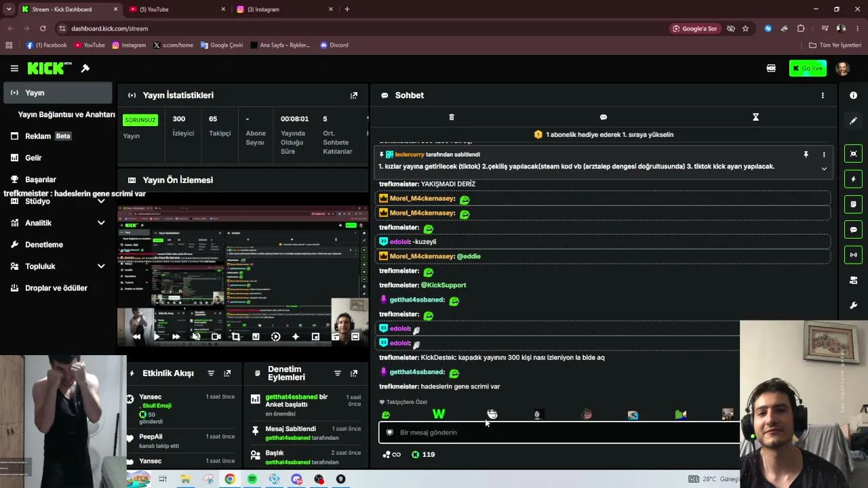868x488 pixels.
Task: Bookmark this page with the star icon
Action: pos(745,28)
